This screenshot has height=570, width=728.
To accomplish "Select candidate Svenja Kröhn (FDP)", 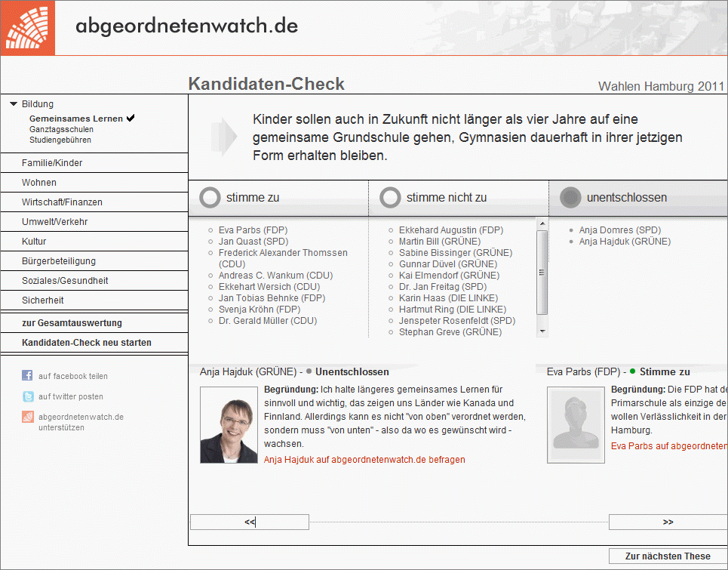I will coord(260,309).
